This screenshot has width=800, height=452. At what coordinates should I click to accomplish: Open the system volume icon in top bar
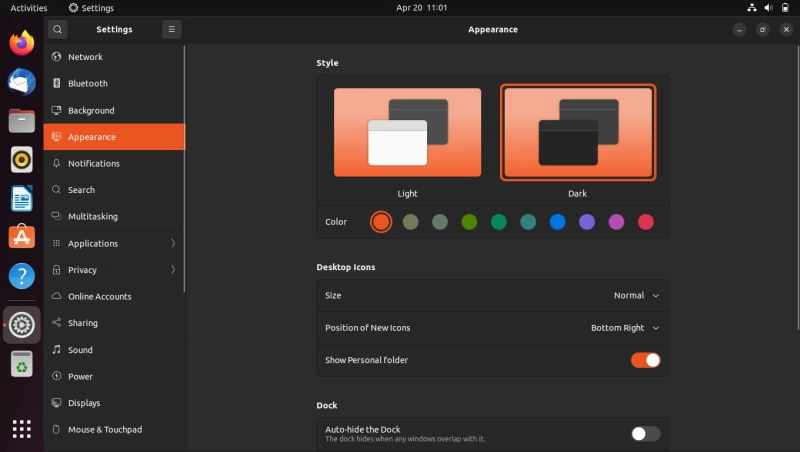(768, 8)
